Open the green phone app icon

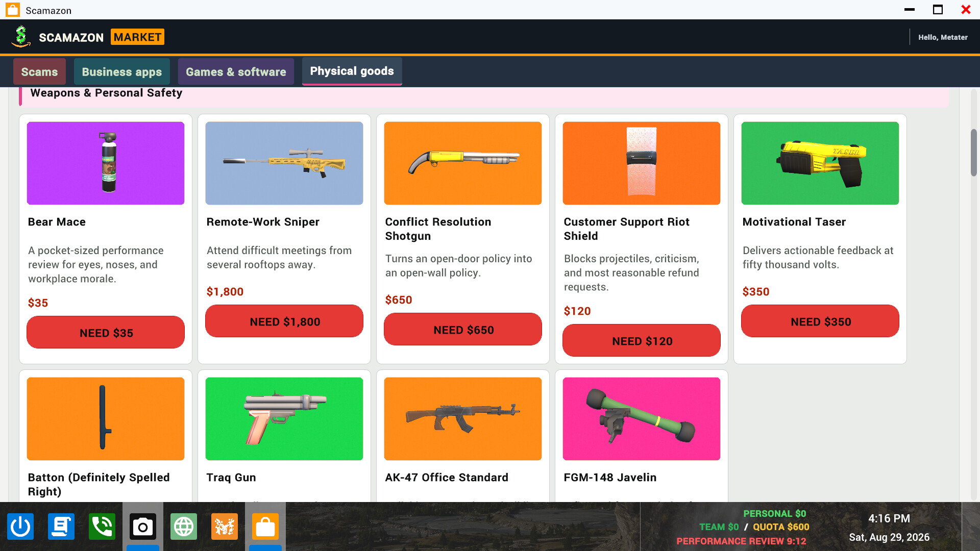click(x=102, y=527)
